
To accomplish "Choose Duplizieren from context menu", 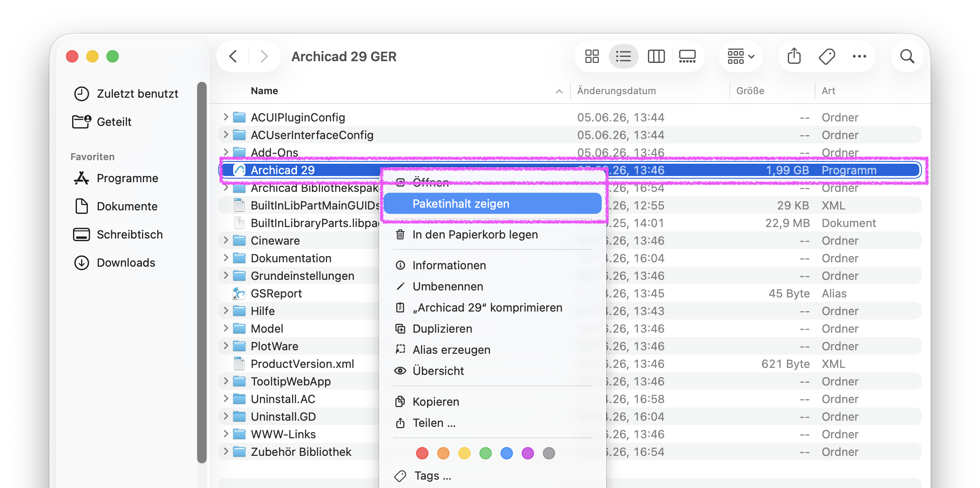I will [493, 329].
